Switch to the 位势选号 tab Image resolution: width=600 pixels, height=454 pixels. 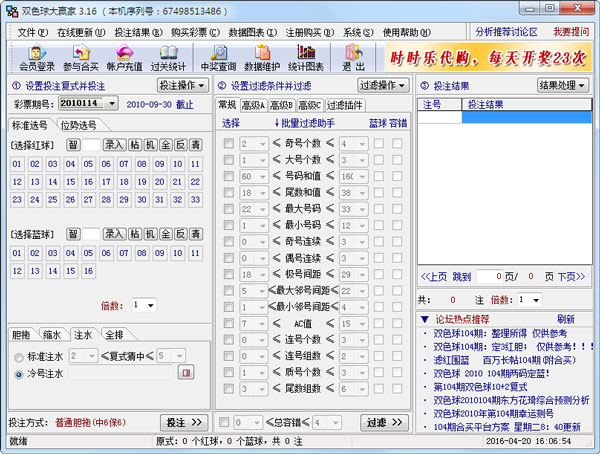pos(79,125)
